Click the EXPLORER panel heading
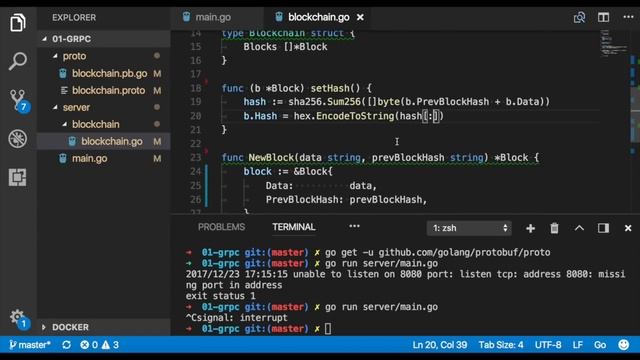The image size is (640, 360). click(74, 18)
